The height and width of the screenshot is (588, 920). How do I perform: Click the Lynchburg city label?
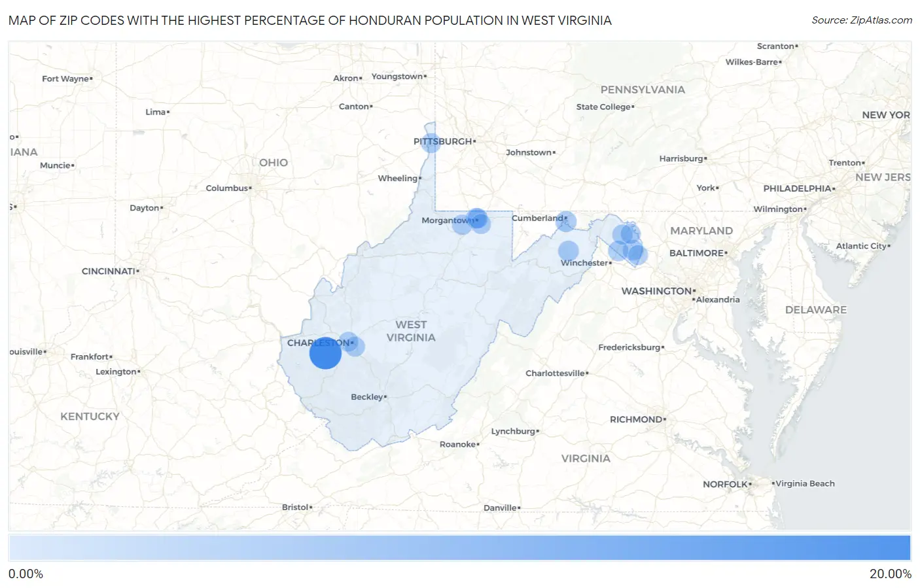[513, 431]
